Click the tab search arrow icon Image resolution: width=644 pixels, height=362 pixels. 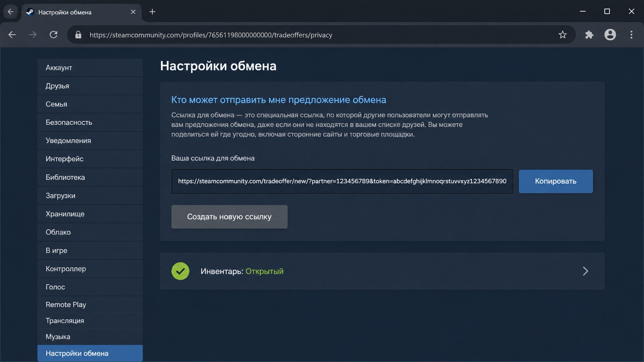pos(10,12)
